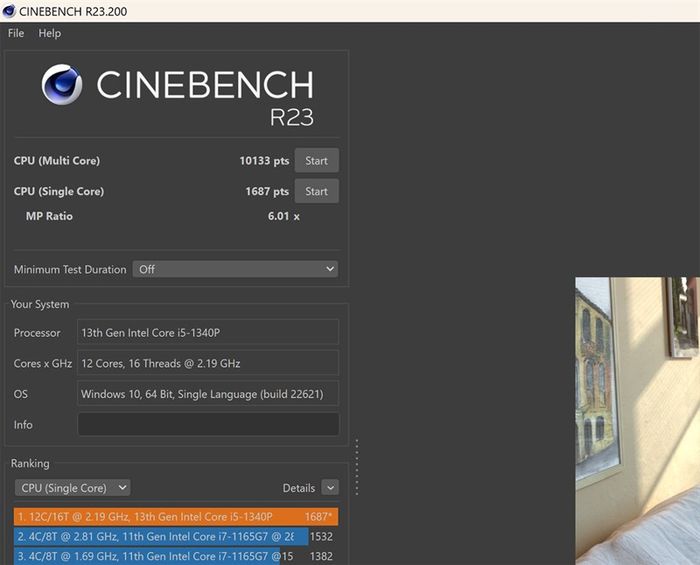Click the Cores x GHz field
Viewport: 700px width, 565px height.
[208, 363]
